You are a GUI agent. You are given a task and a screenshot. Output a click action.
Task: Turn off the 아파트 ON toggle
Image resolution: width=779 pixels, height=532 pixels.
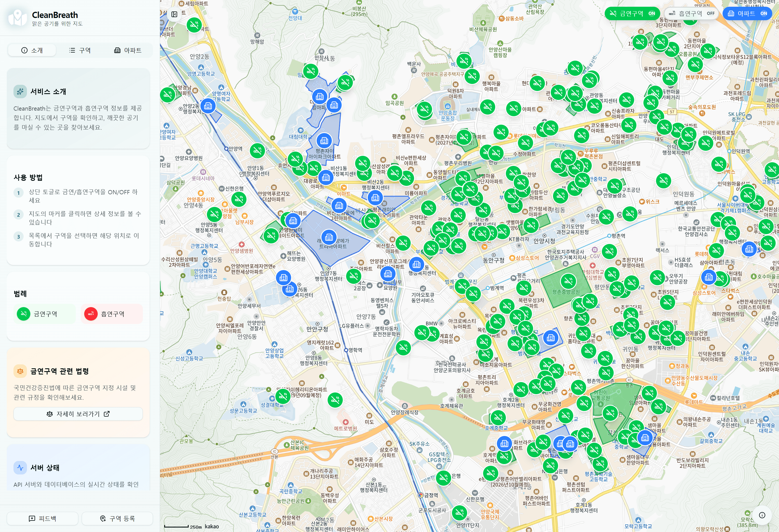coord(747,13)
